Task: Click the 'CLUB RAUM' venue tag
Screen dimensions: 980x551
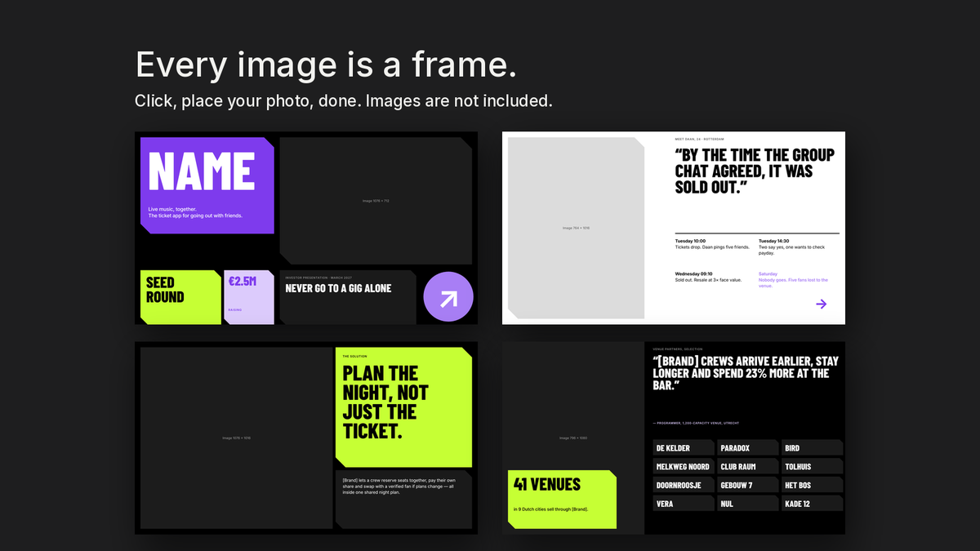Action: coord(748,466)
